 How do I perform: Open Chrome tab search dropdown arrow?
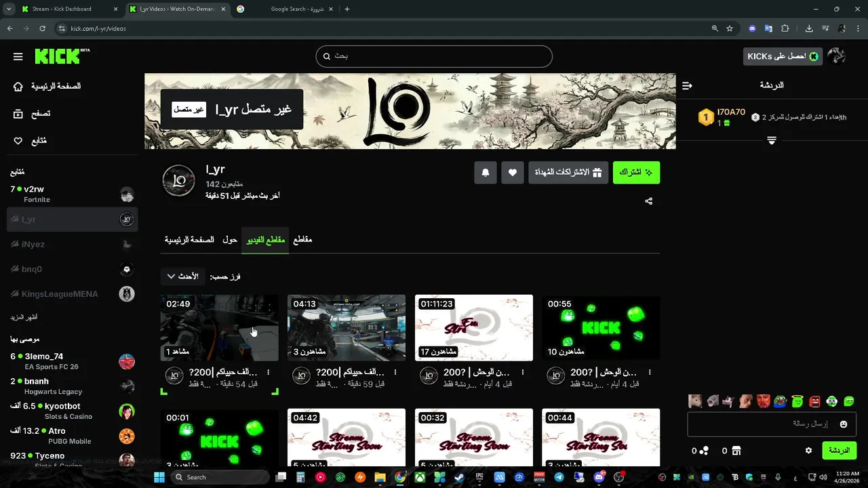(9, 9)
